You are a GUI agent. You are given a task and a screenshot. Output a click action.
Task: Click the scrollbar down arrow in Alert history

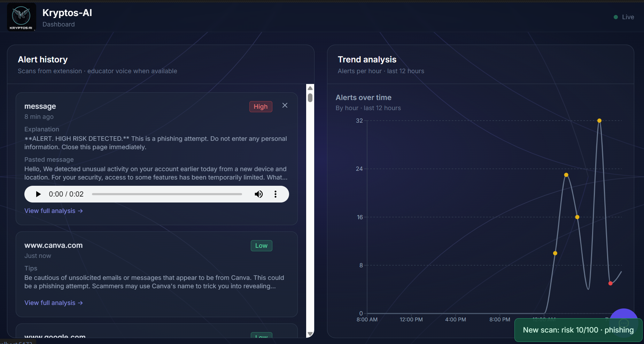310,334
